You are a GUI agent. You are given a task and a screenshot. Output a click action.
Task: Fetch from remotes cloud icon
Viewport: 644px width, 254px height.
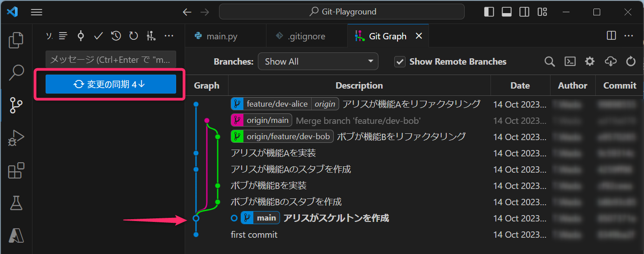[x=610, y=62]
